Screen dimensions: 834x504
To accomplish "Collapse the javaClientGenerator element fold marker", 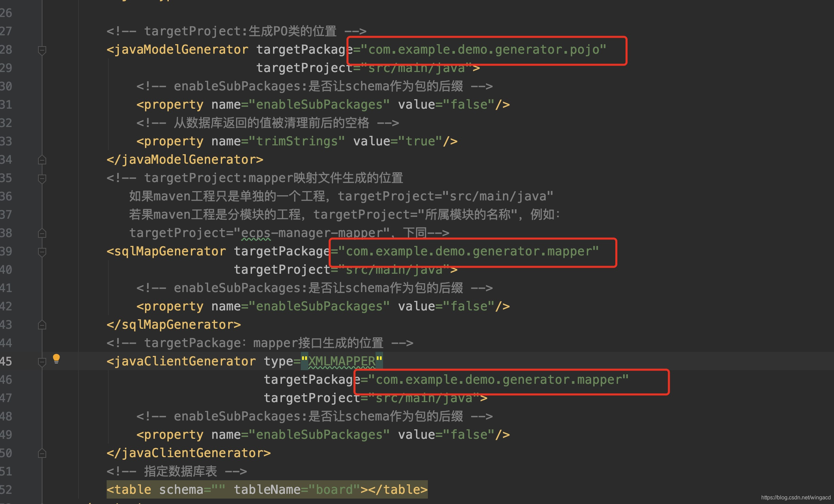I will (x=42, y=362).
